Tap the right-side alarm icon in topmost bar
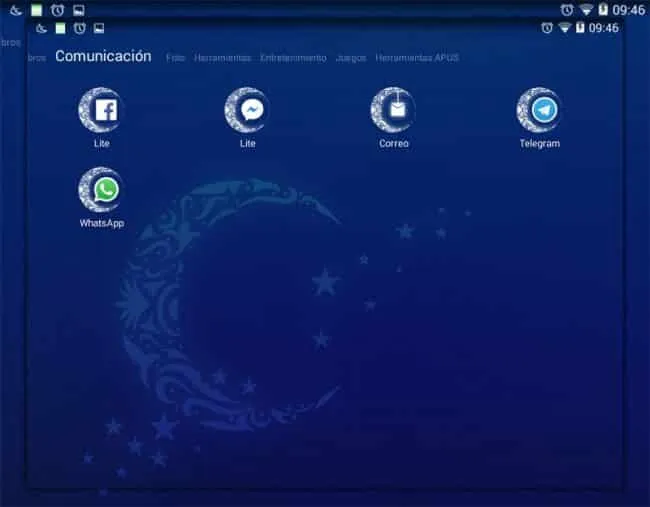This screenshot has width=650, height=507. click(567, 9)
